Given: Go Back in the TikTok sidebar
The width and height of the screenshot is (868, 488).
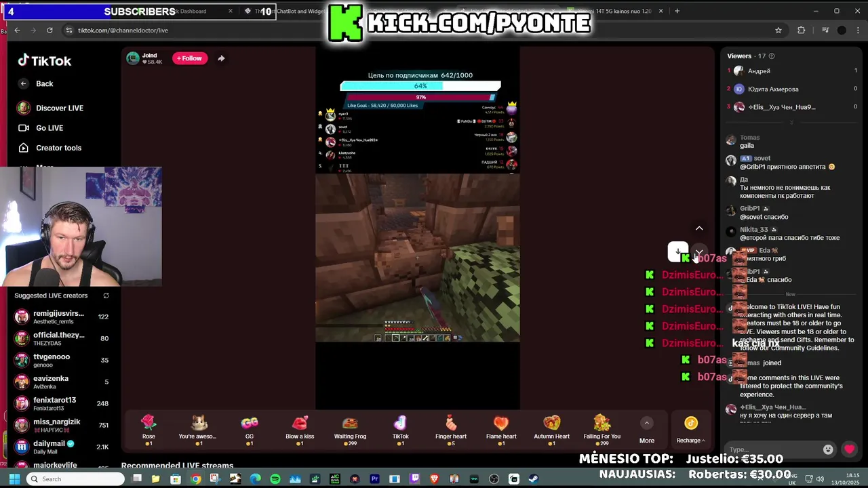Looking at the screenshot, I should 36,83.
